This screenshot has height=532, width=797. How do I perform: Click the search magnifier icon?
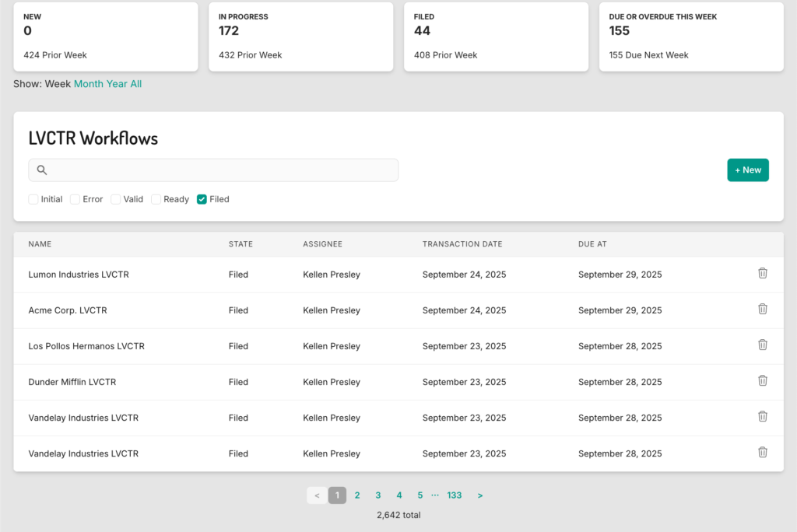[42, 170]
